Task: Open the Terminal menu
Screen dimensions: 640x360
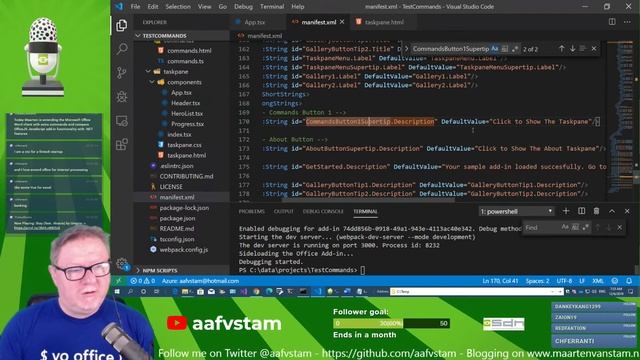Action: click(x=272, y=7)
